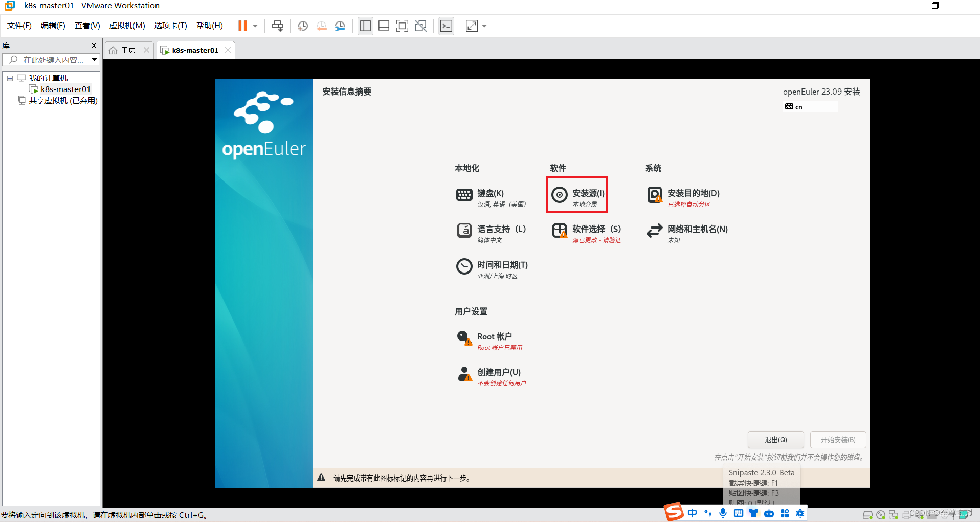Show or hide the console view
The width and height of the screenshot is (980, 522).
pos(446,26)
